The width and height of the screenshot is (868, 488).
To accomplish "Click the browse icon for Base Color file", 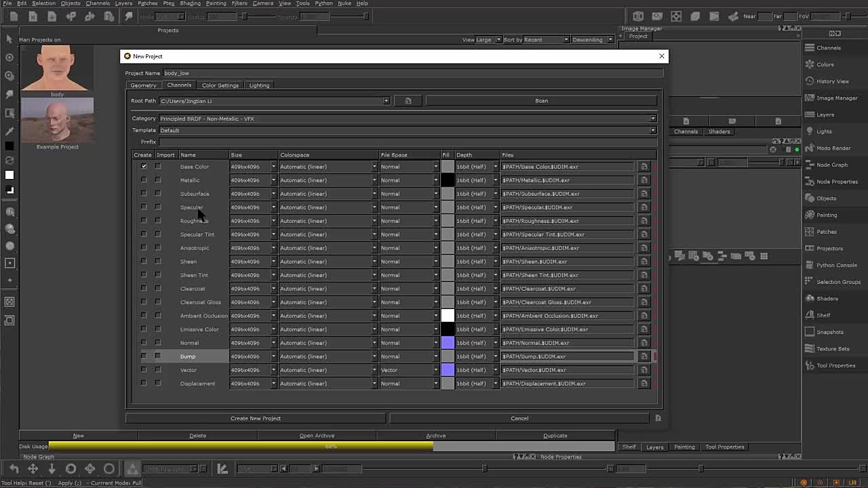I will tap(644, 167).
